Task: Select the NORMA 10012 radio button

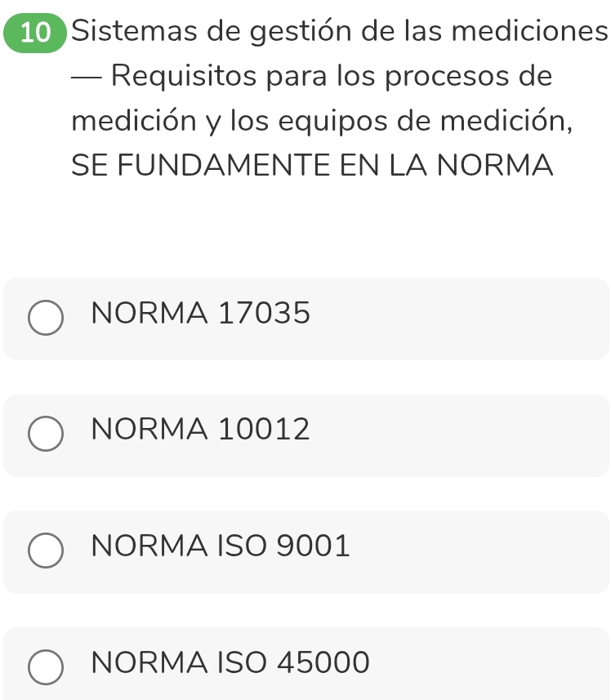Action: (46, 435)
